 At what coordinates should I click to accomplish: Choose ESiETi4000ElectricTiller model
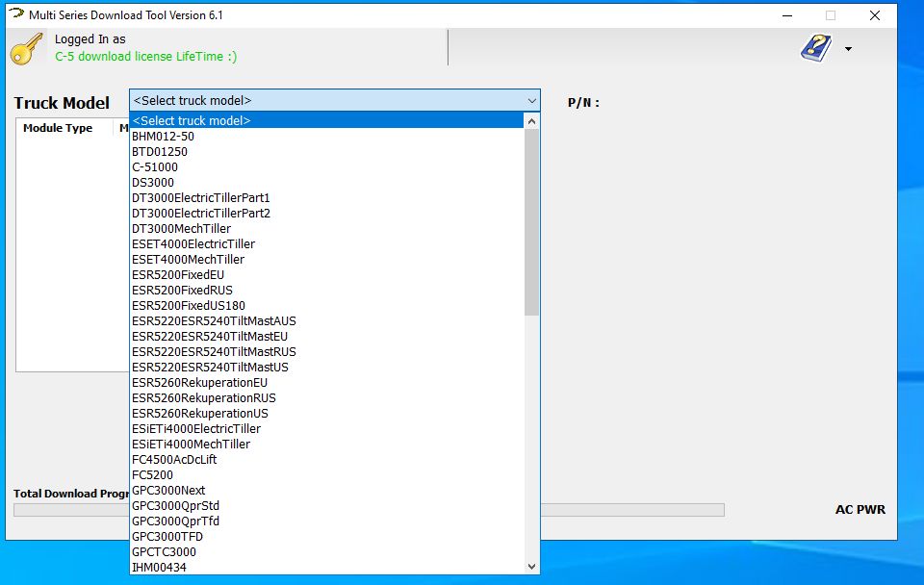(326, 429)
